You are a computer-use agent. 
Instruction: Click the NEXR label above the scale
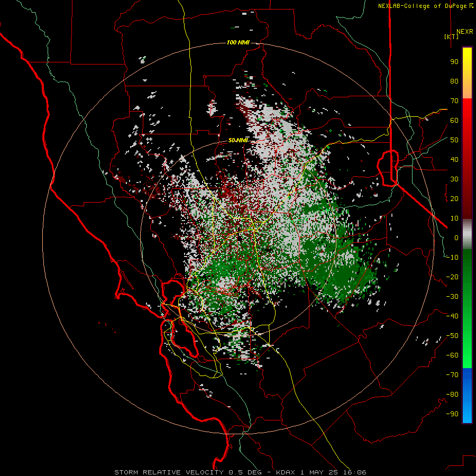point(464,32)
